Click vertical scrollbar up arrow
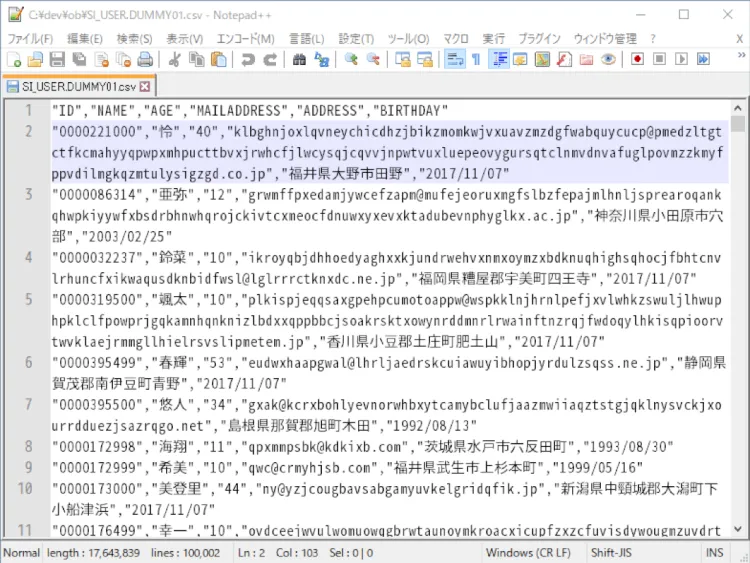Screen dimensions: 750x563 (x=738, y=109)
